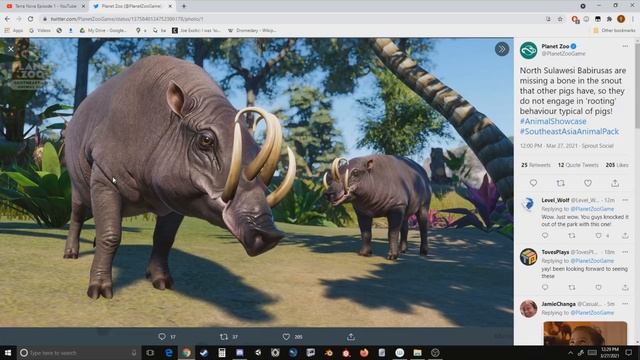Open Firefox from the taskbar
640x360 pixels.
tap(364, 353)
